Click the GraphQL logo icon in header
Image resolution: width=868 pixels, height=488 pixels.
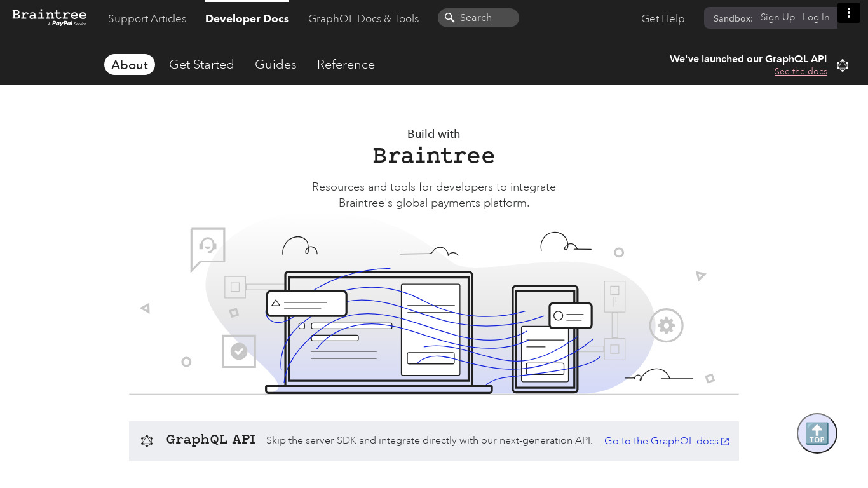pyautogui.click(x=843, y=65)
